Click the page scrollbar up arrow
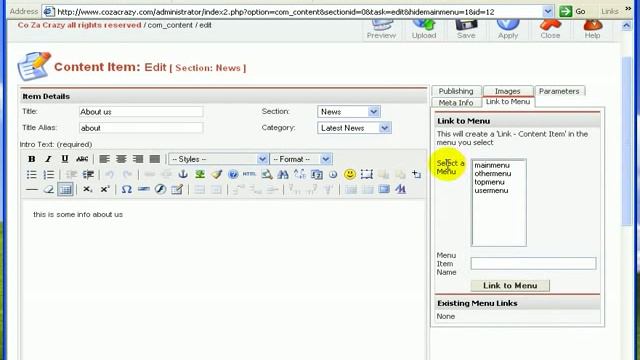The image size is (640, 360). point(627,27)
